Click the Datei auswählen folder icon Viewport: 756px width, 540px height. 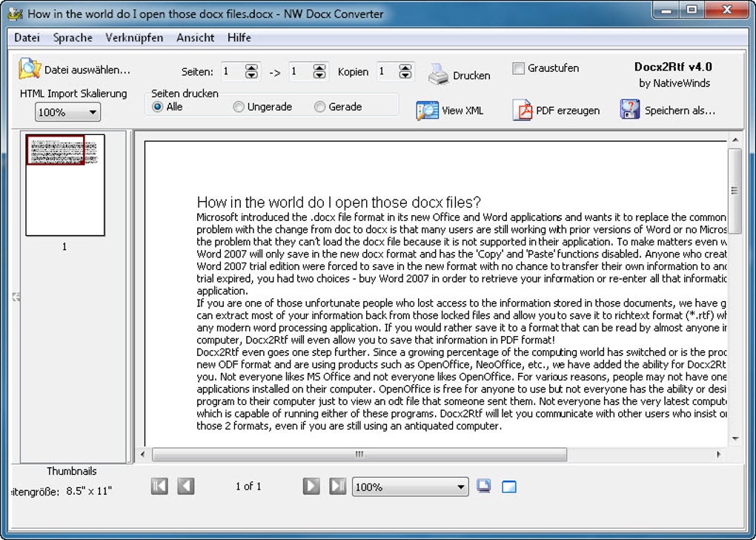click(x=30, y=68)
